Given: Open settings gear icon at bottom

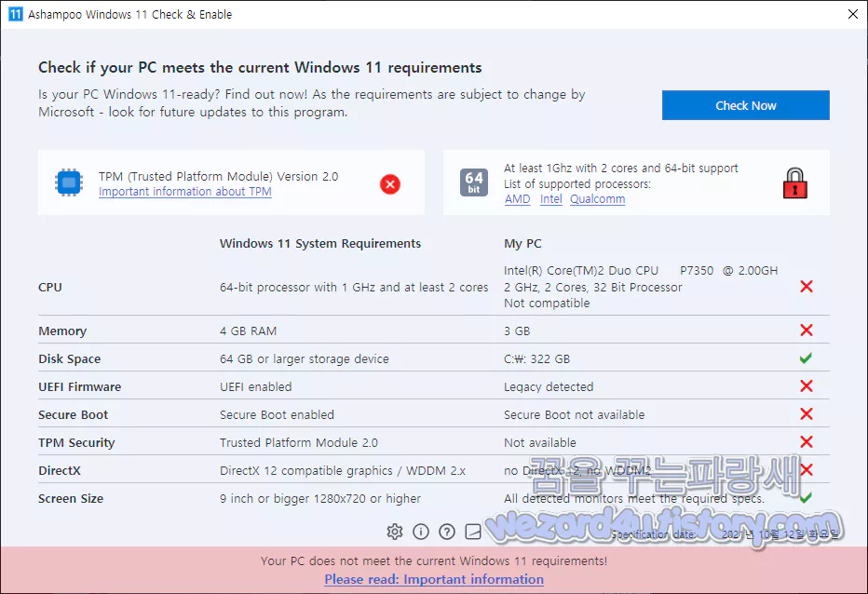Looking at the screenshot, I should (x=395, y=532).
